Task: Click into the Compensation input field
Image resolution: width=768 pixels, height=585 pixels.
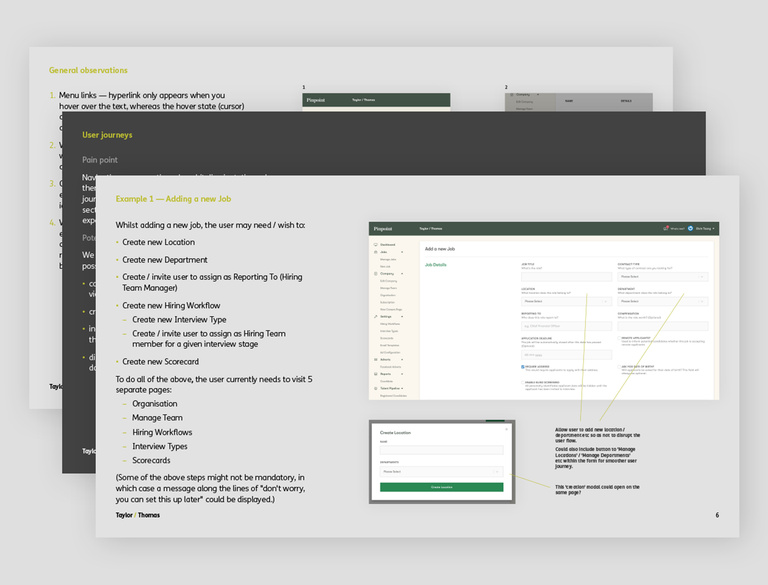Action: [x=663, y=326]
